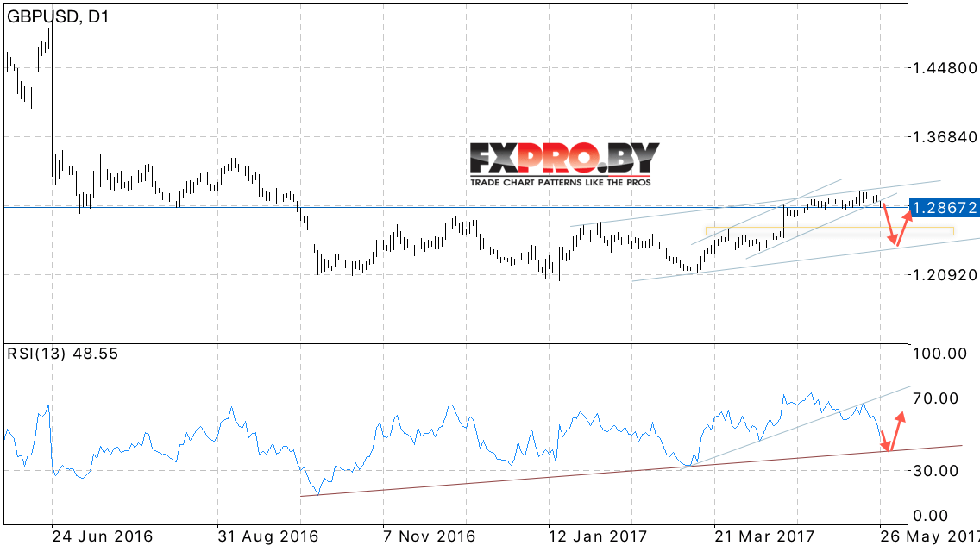
Task: Click the 1.36840 price axis label
Action: [x=945, y=137]
